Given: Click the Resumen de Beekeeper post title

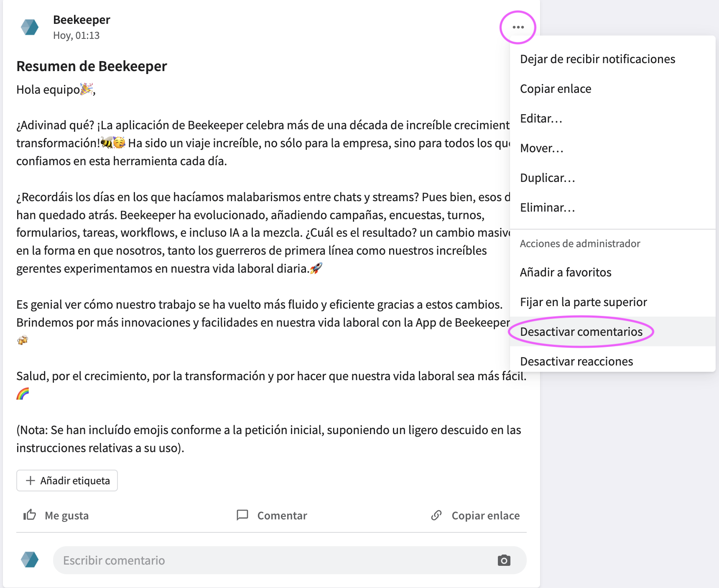Looking at the screenshot, I should pos(92,66).
